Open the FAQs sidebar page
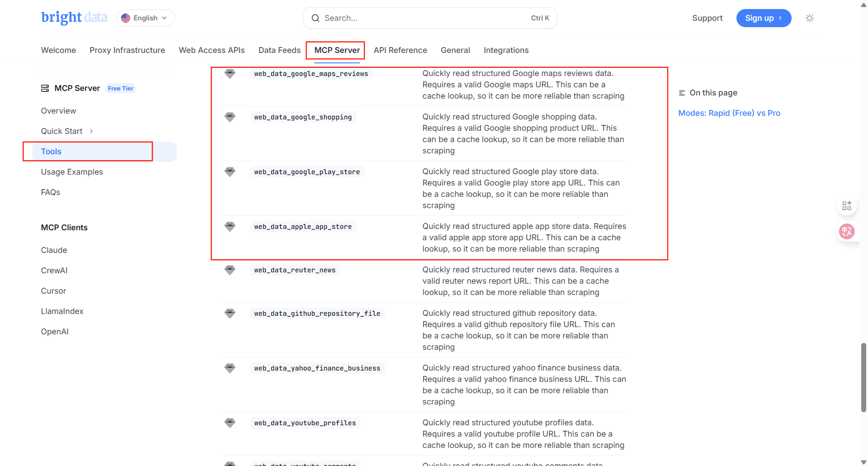 coord(50,192)
